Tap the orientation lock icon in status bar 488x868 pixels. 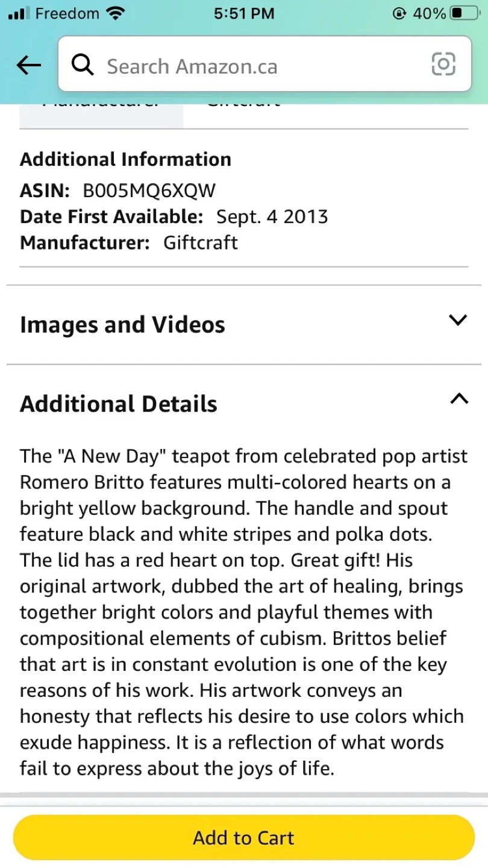[x=399, y=13]
